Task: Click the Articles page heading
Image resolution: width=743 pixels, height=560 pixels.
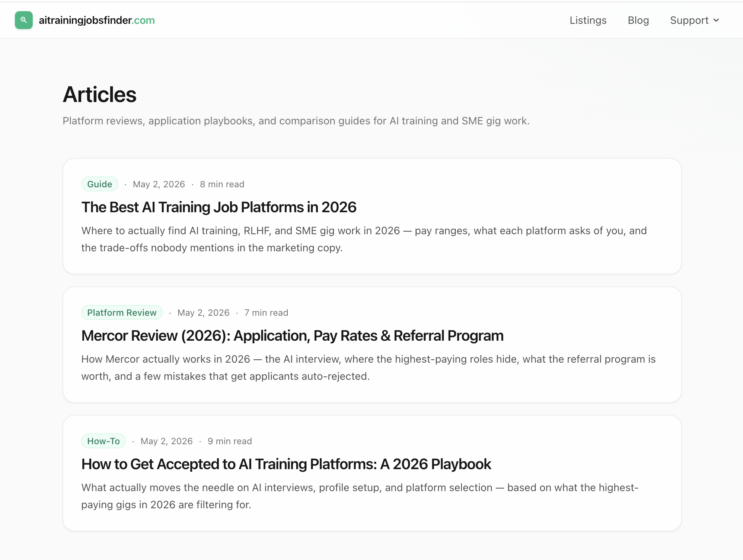Action: [100, 95]
